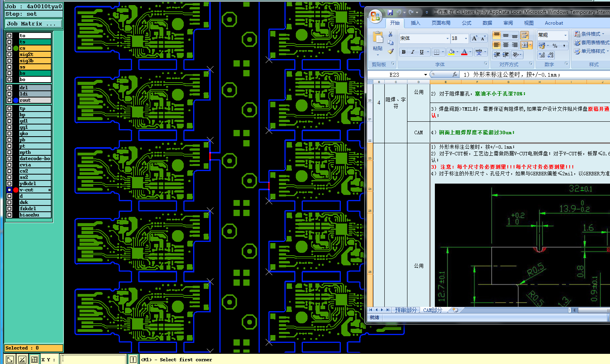This screenshot has height=364, width=610.
Task: Toggle Italic formatting
Action: pos(413,52)
